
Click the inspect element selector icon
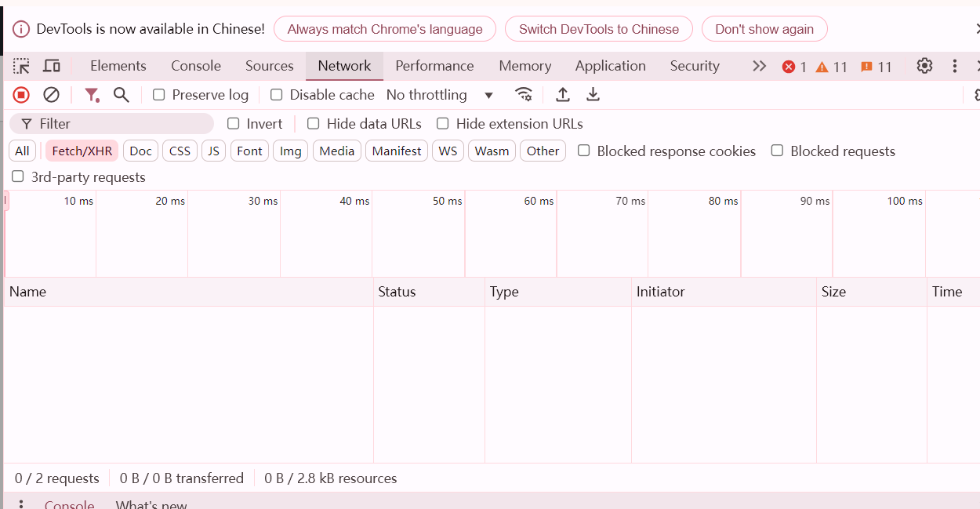coord(21,66)
